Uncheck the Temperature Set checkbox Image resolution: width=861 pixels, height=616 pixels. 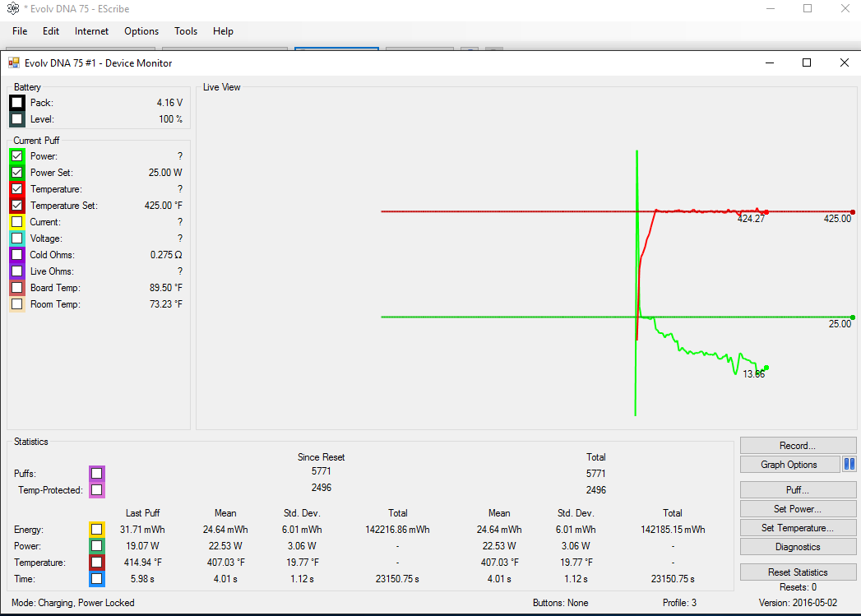point(17,206)
